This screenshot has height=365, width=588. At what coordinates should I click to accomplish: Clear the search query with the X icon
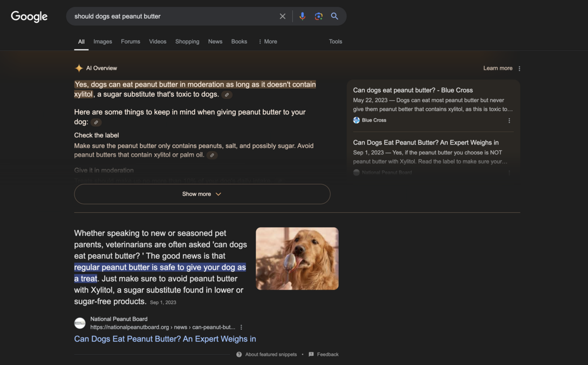pyautogui.click(x=283, y=16)
